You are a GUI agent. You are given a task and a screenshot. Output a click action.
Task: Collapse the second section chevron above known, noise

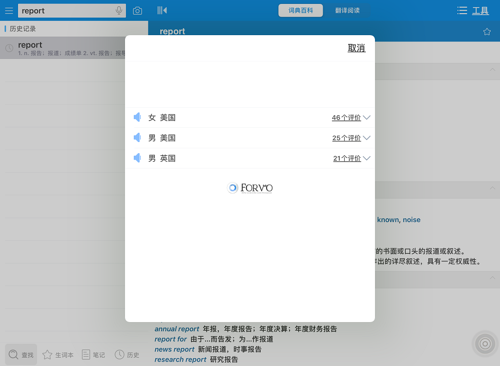tap(492, 188)
